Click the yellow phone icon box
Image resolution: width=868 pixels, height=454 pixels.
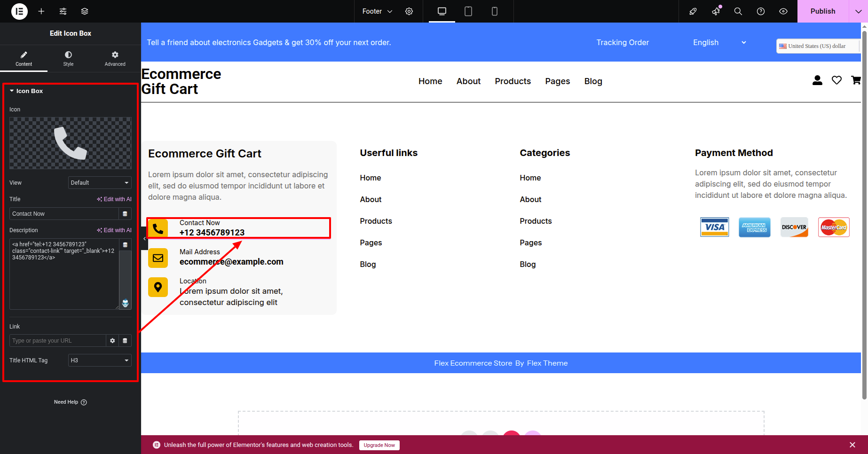pos(158,228)
